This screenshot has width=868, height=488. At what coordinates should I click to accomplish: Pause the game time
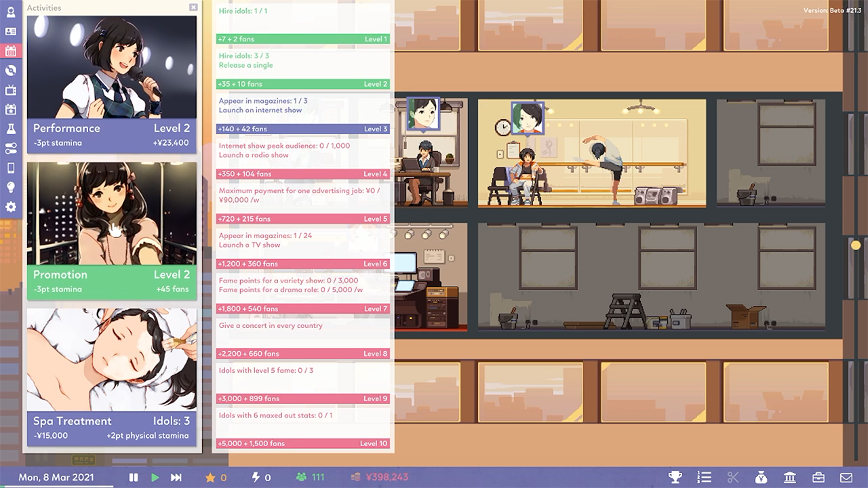[134, 477]
